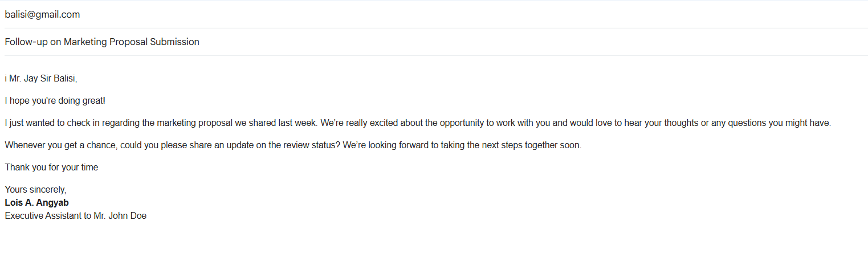Click the "I hope you're doing great!" line

pos(55,101)
